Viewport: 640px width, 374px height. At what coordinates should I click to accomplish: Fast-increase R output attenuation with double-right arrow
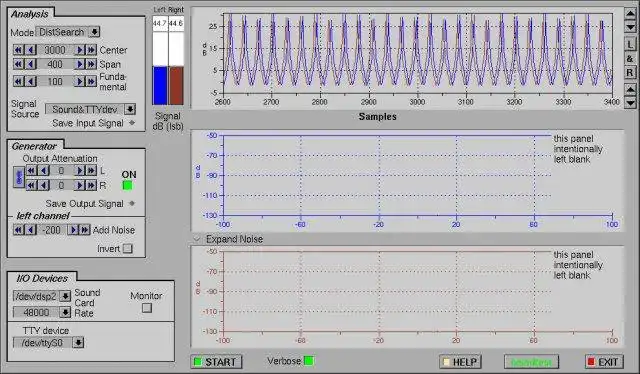click(91, 185)
